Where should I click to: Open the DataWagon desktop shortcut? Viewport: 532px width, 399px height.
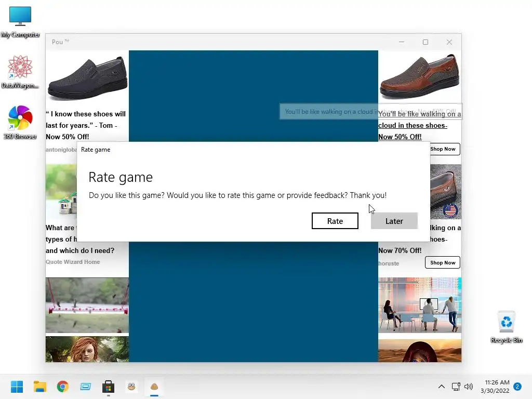[20, 72]
